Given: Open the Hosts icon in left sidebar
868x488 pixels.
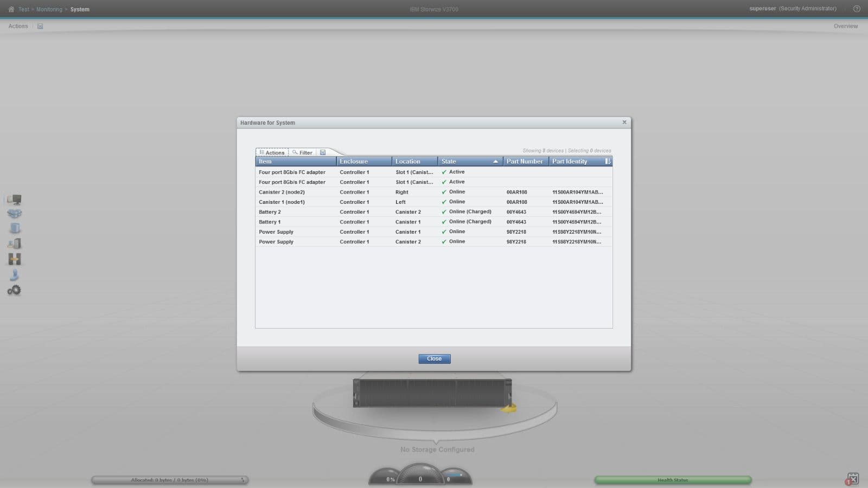Looking at the screenshot, I should click(14, 243).
